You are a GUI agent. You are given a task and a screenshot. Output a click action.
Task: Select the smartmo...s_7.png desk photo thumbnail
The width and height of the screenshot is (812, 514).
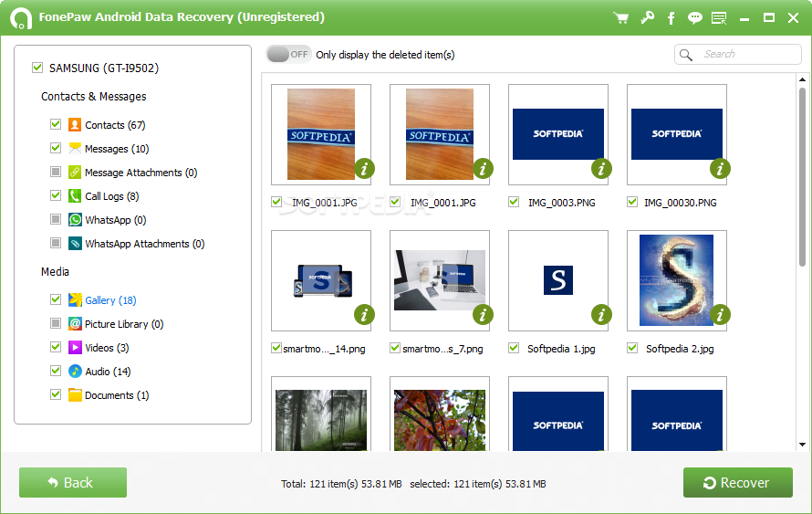tap(440, 280)
